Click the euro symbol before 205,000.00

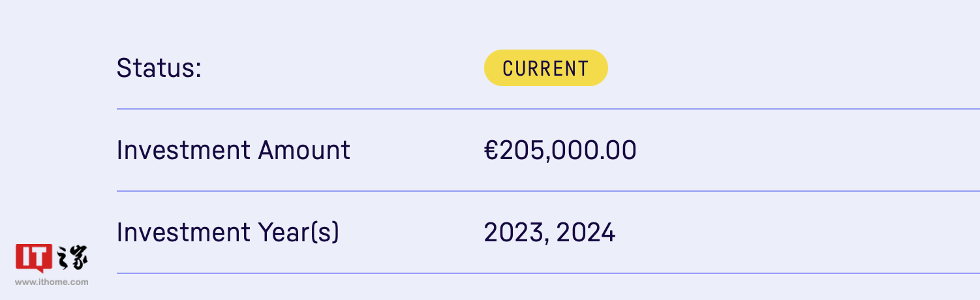(491, 151)
